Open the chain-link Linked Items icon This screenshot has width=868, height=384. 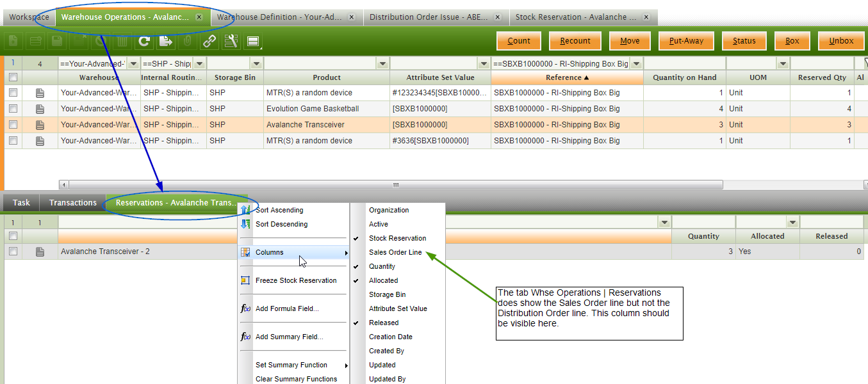coord(209,42)
